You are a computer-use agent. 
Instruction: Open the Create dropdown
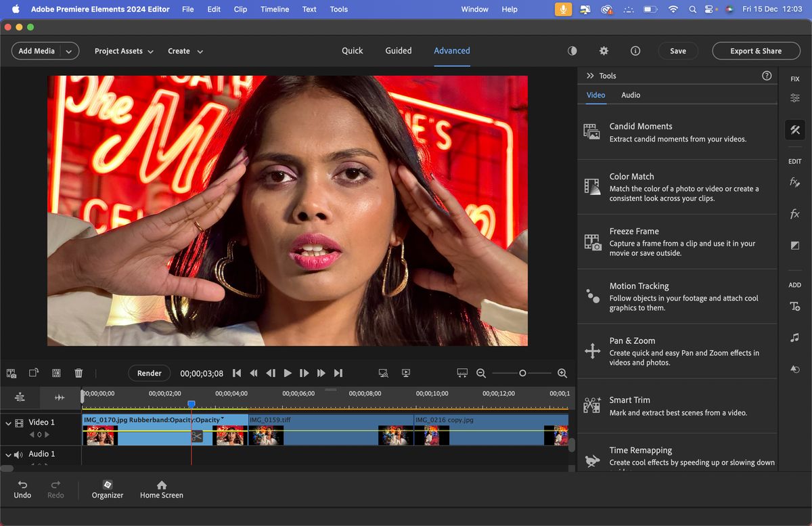point(185,51)
